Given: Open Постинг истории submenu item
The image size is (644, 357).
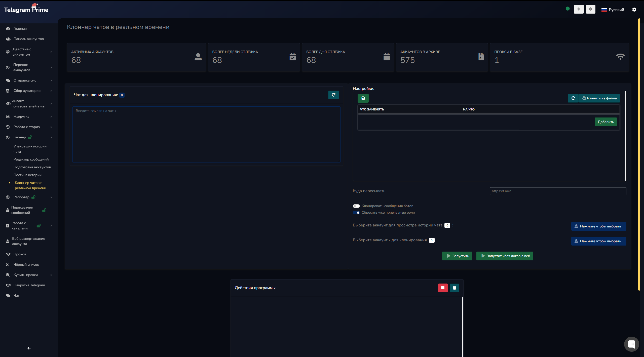Looking at the screenshot, I should coord(27,175).
